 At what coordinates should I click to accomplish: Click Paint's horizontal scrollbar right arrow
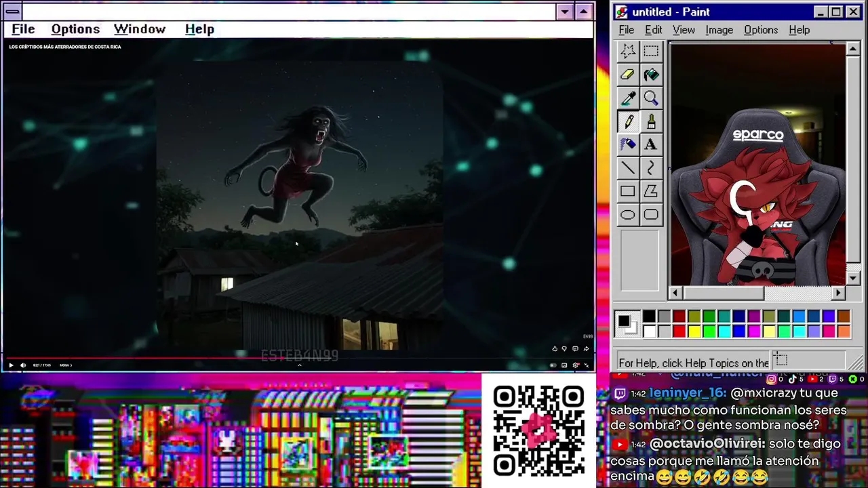click(839, 293)
